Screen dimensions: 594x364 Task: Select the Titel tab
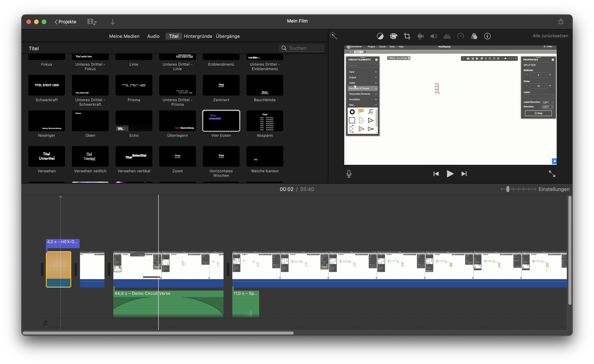174,36
